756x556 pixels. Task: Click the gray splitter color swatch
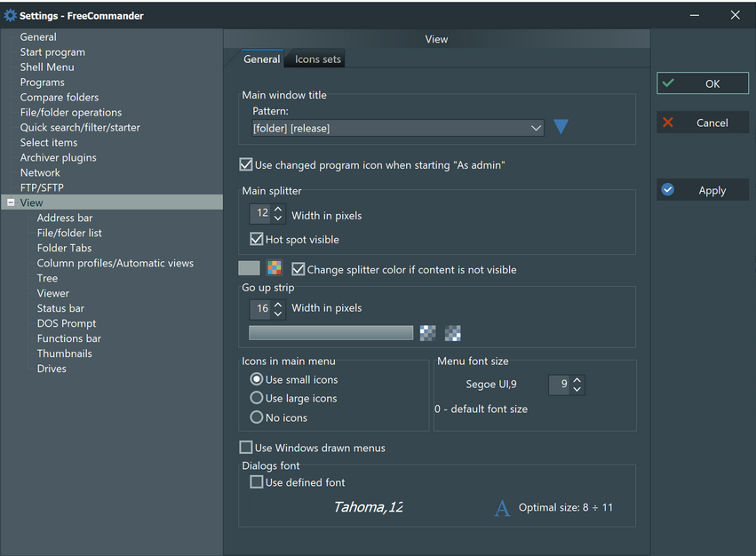249,267
